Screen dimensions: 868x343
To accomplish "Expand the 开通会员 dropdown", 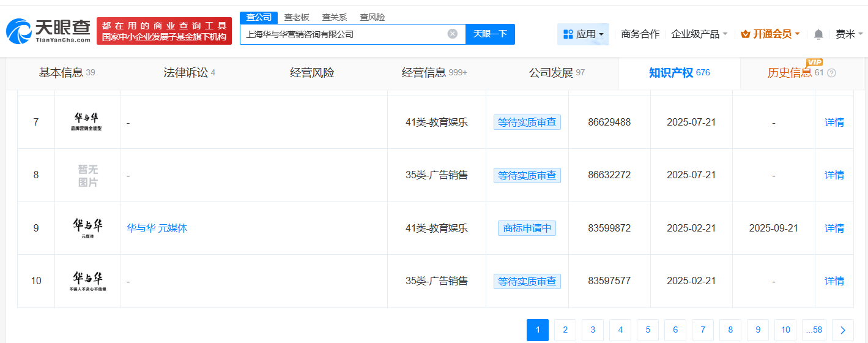I will click(770, 34).
